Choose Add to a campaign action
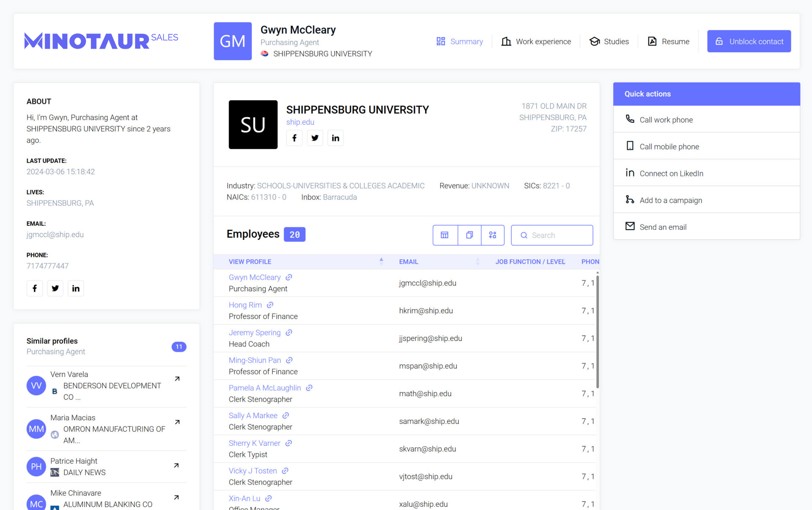 coord(670,200)
